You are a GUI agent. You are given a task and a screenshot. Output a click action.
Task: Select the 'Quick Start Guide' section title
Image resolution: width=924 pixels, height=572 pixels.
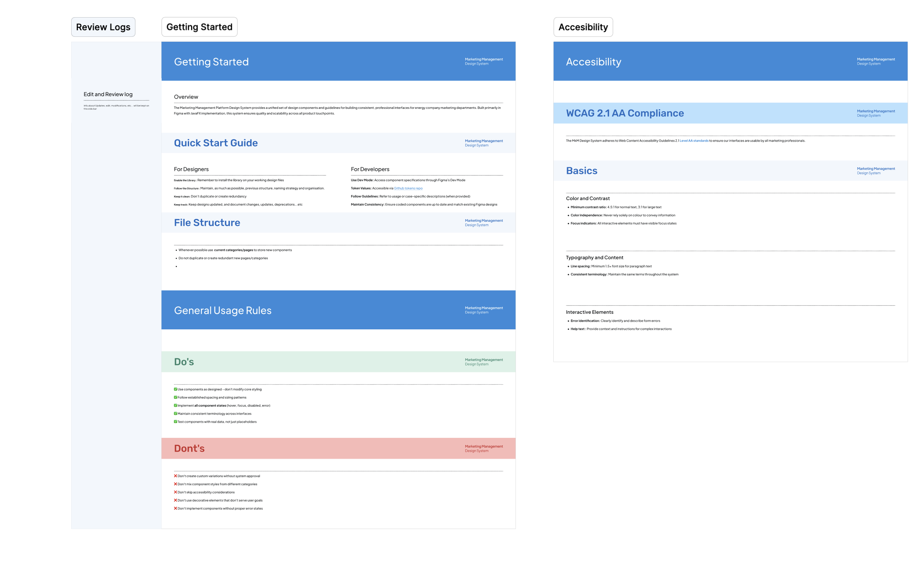[216, 143]
